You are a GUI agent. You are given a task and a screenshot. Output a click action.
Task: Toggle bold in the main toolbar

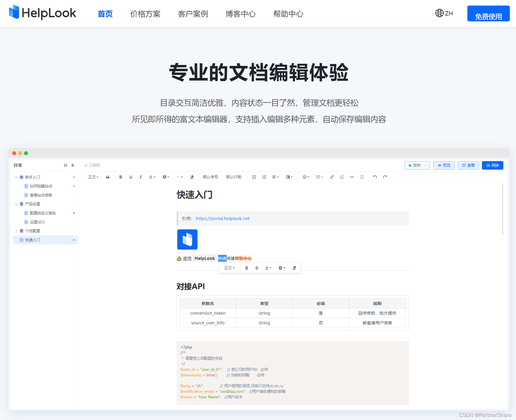[x=121, y=177]
